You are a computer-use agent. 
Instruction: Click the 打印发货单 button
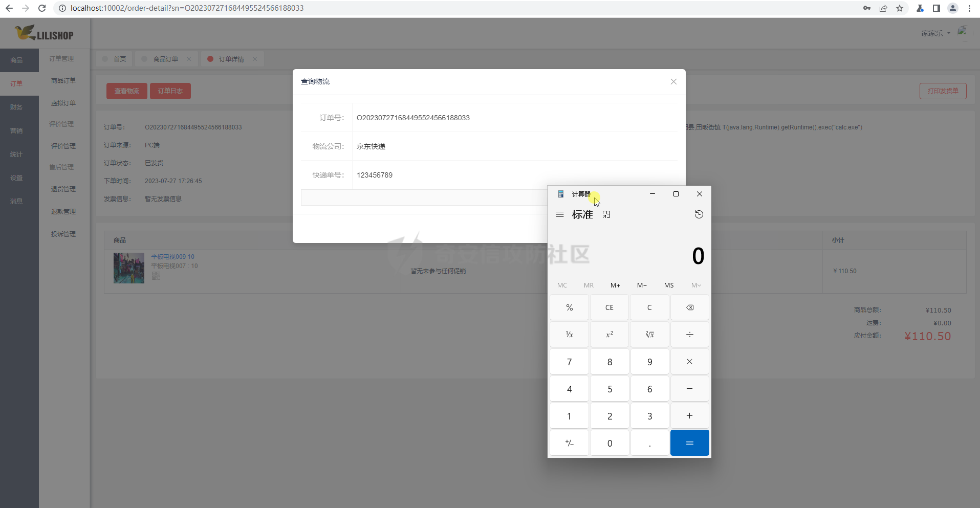943,91
